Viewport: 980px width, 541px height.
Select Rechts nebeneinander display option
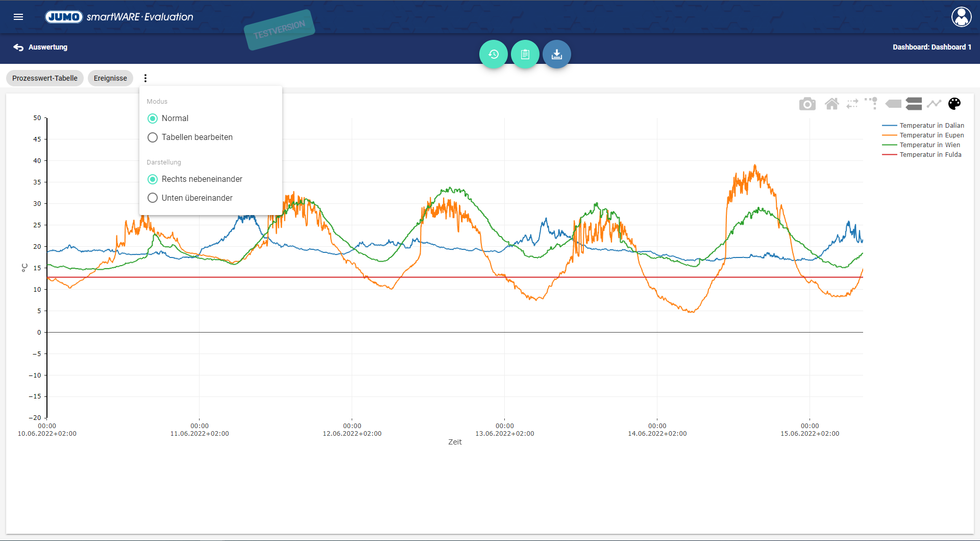point(153,179)
